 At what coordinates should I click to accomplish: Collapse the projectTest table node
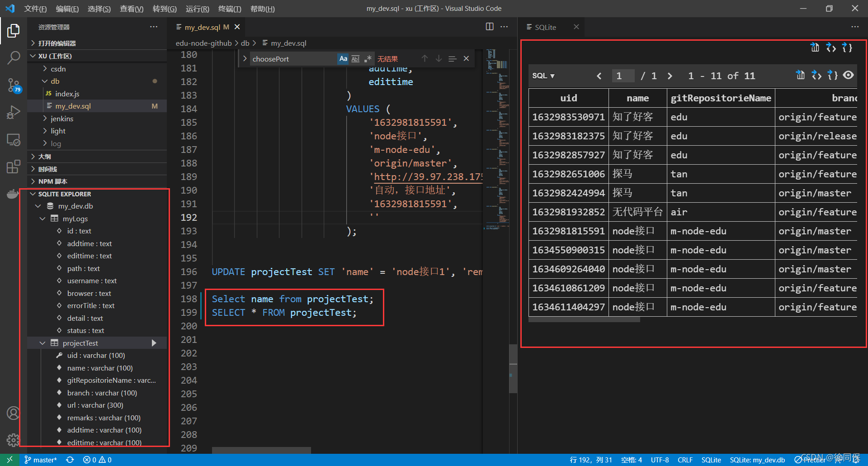pos(43,343)
